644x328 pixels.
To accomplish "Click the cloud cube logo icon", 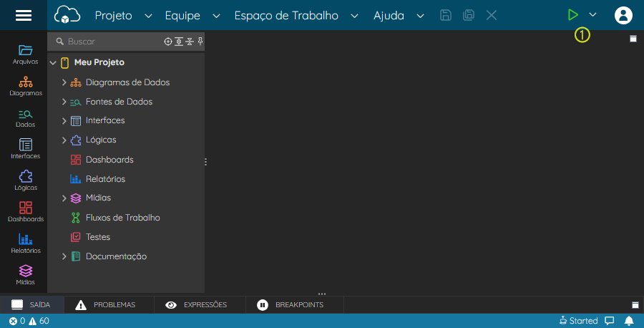I will [67, 15].
